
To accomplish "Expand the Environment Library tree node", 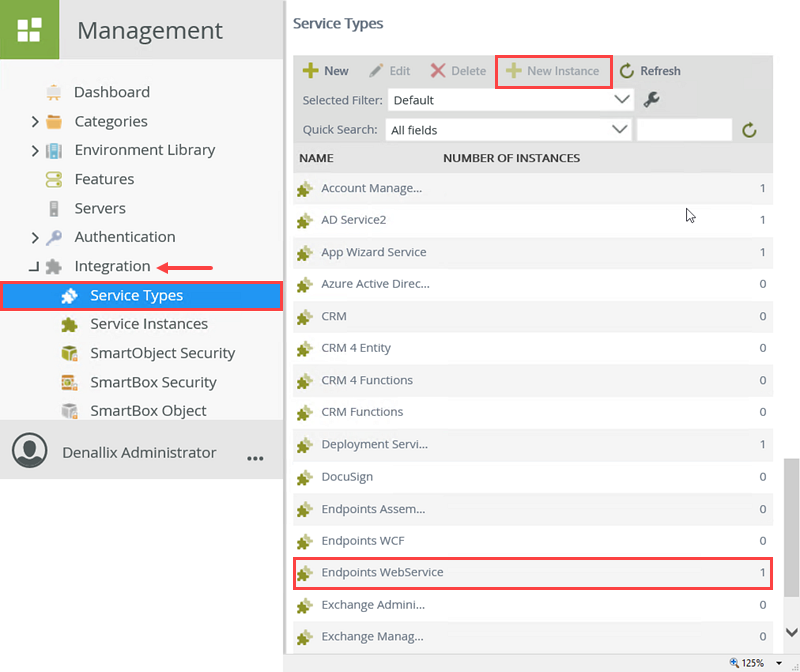I will (x=35, y=151).
